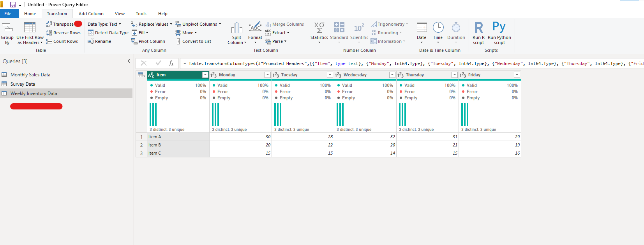
Task: Open the Friday column filter dropdown
Action: [x=517, y=75]
